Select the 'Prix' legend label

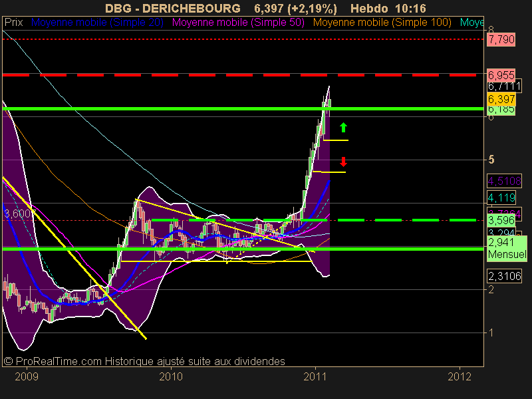click(x=13, y=23)
